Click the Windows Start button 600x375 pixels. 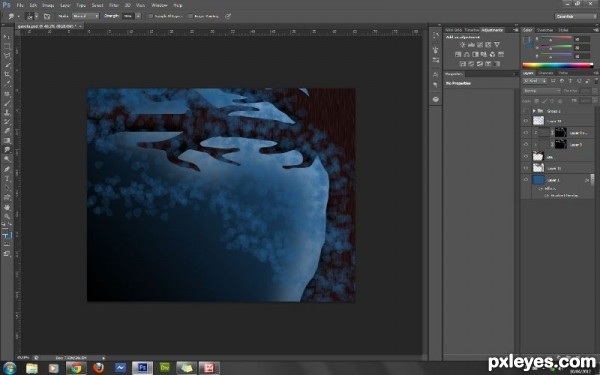[x=9, y=368]
